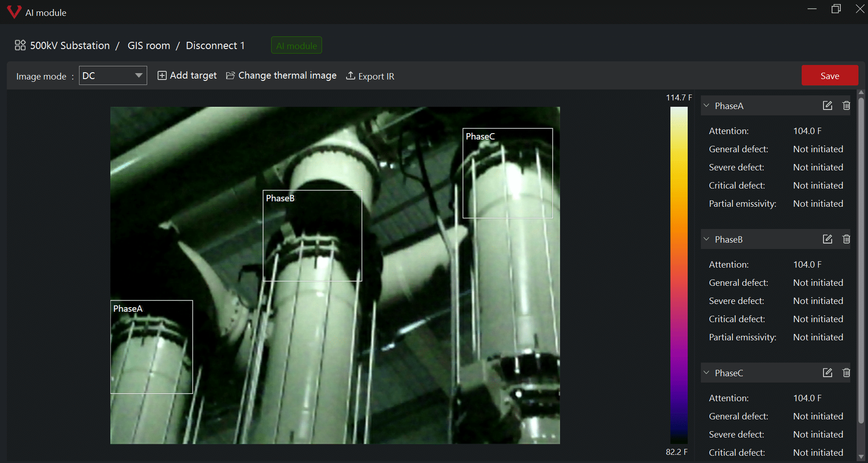Click PhaseB Partial emissivity Not initiated
The image size is (868, 463).
coord(818,337)
